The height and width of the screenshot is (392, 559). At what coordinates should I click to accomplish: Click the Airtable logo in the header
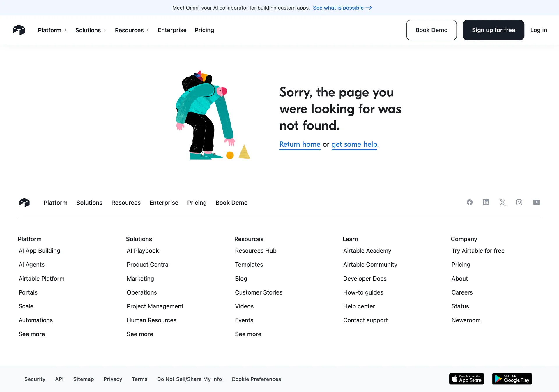(x=19, y=30)
